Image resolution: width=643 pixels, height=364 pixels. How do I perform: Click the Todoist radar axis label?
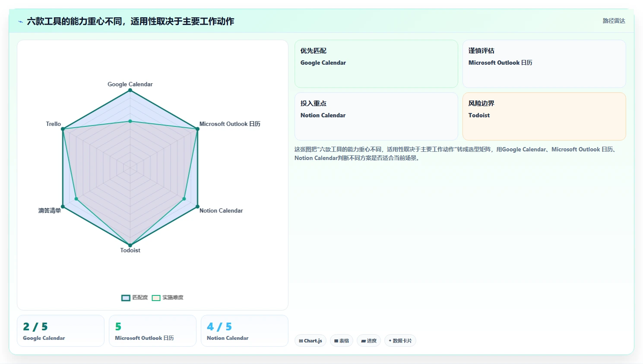tap(130, 250)
